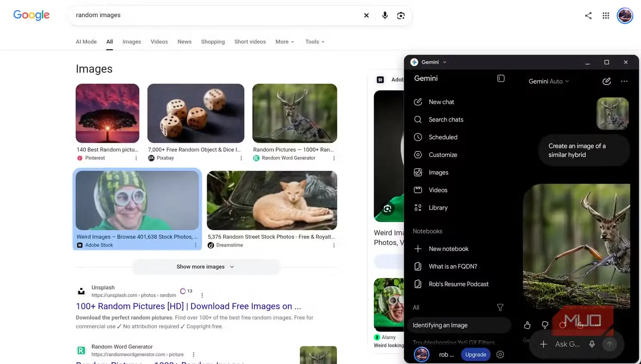Open Gemini more options menu (three dots)
The width and height of the screenshot is (641, 364).
tap(624, 81)
